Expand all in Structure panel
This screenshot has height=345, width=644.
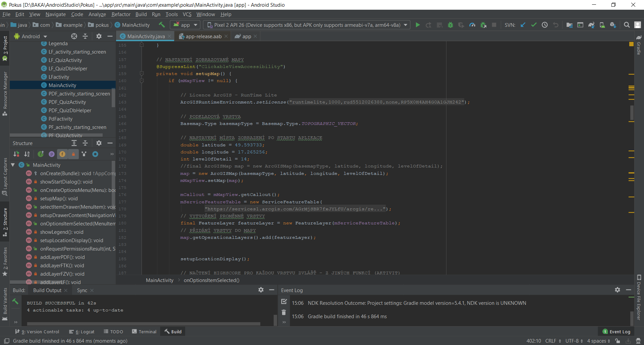tap(74, 143)
